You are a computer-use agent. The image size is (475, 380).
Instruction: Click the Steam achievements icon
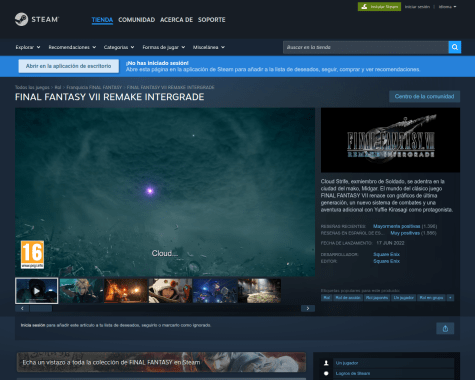(x=326, y=373)
